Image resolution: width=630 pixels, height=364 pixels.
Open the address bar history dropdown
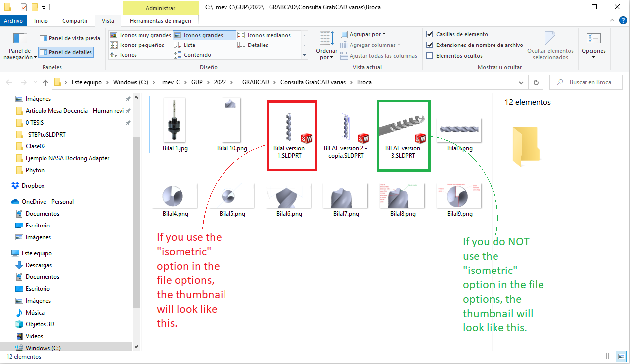521,82
